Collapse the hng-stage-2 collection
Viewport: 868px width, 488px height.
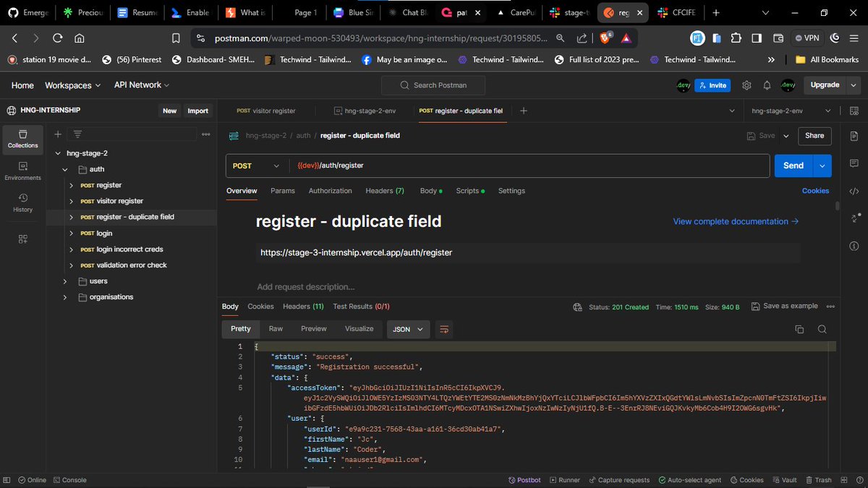[57, 153]
